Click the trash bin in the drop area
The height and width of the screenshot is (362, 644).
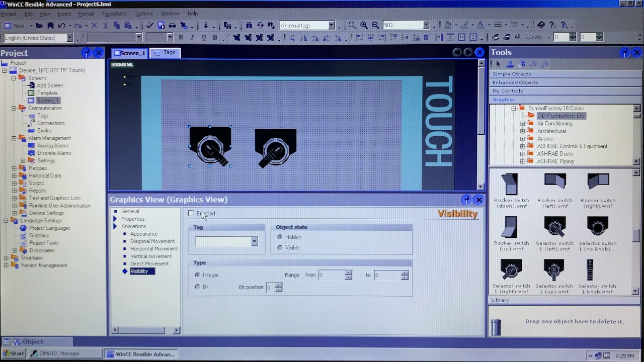click(x=496, y=327)
